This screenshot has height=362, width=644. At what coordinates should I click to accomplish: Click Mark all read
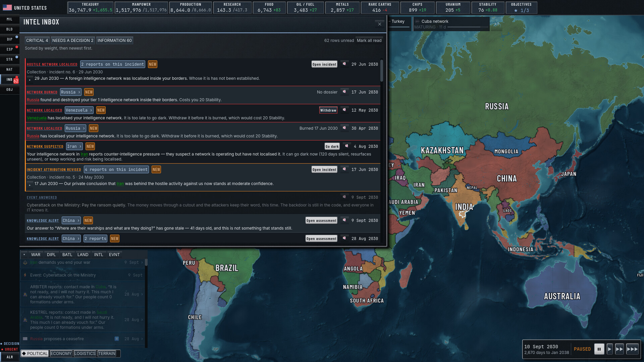369,40
